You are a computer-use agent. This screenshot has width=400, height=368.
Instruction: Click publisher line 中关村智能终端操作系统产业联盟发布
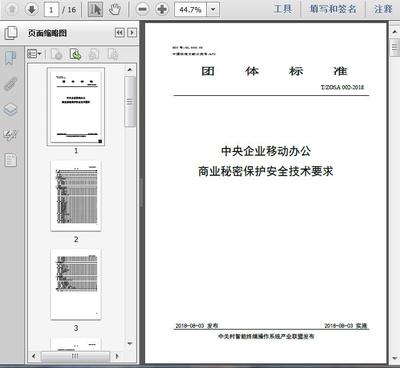tap(266, 336)
